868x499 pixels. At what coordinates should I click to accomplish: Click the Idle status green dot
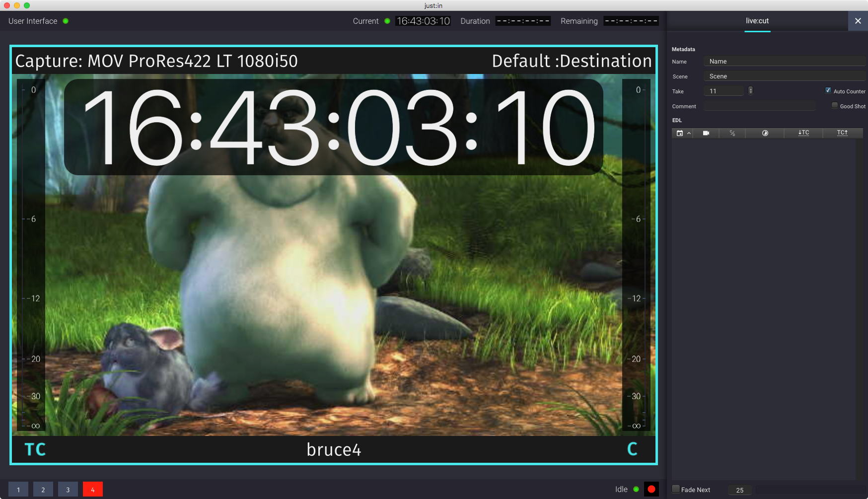[636, 489]
